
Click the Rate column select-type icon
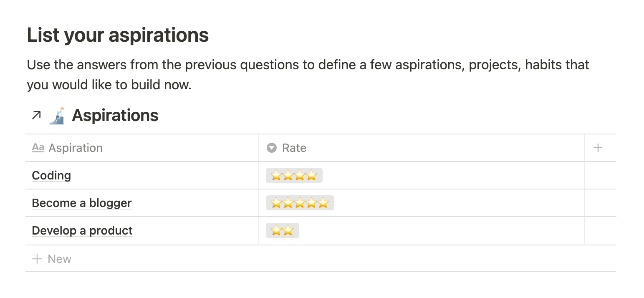click(x=272, y=148)
